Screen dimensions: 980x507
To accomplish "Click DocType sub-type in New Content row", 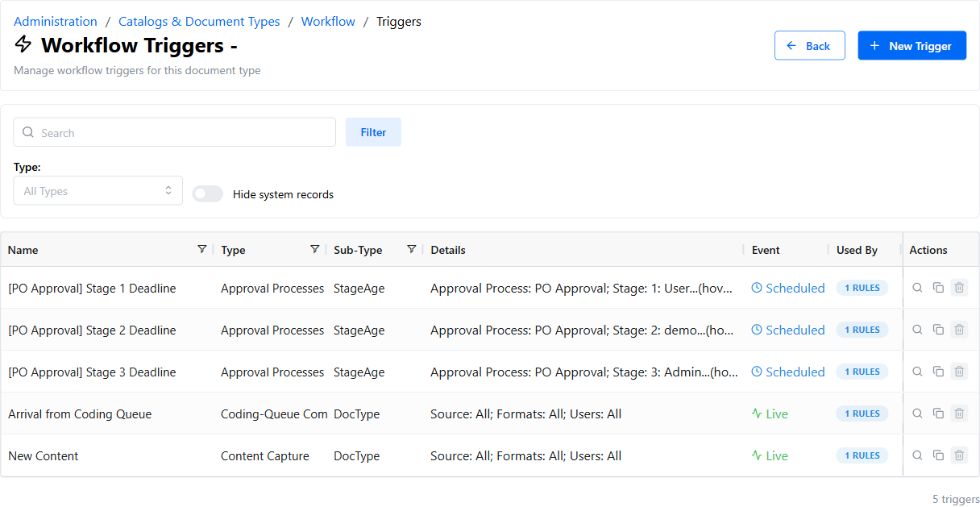I will pyautogui.click(x=357, y=456).
